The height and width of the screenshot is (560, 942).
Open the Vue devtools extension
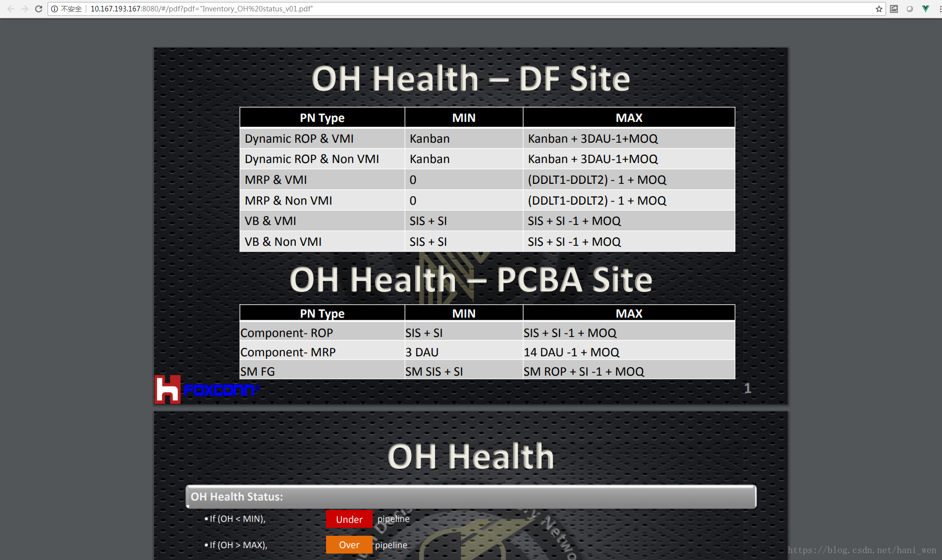pyautogui.click(x=925, y=9)
